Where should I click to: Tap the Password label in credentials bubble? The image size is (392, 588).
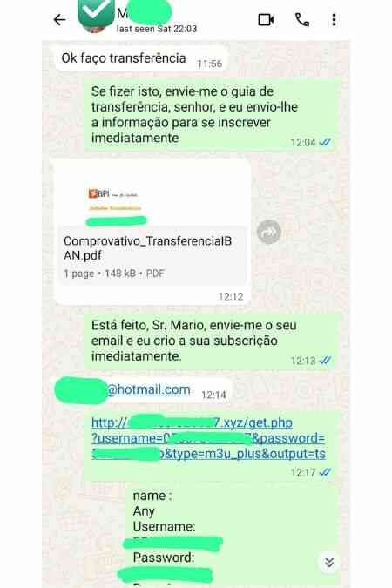pyautogui.click(x=164, y=558)
